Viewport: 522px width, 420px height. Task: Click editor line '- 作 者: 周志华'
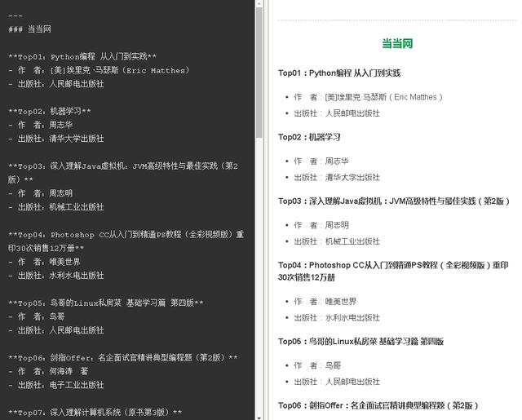click(40, 125)
